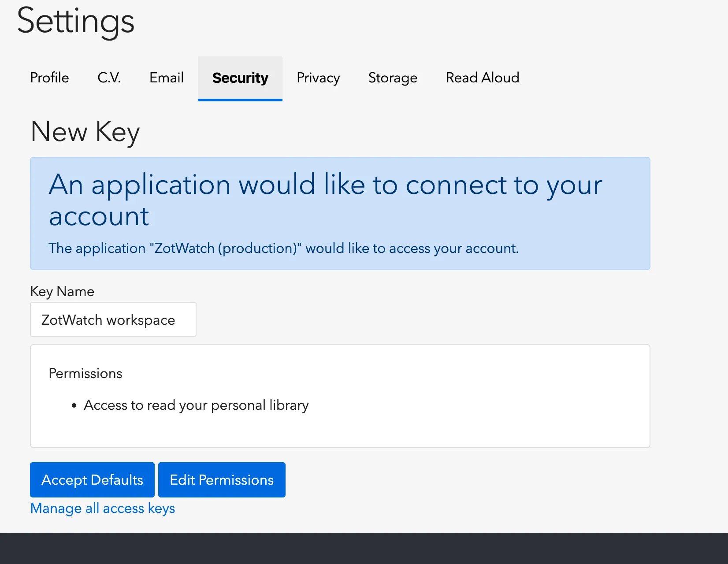Image resolution: width=728 pixels, height=564 pixels.
Task: Click the Settings page heading
Action: 75,22
